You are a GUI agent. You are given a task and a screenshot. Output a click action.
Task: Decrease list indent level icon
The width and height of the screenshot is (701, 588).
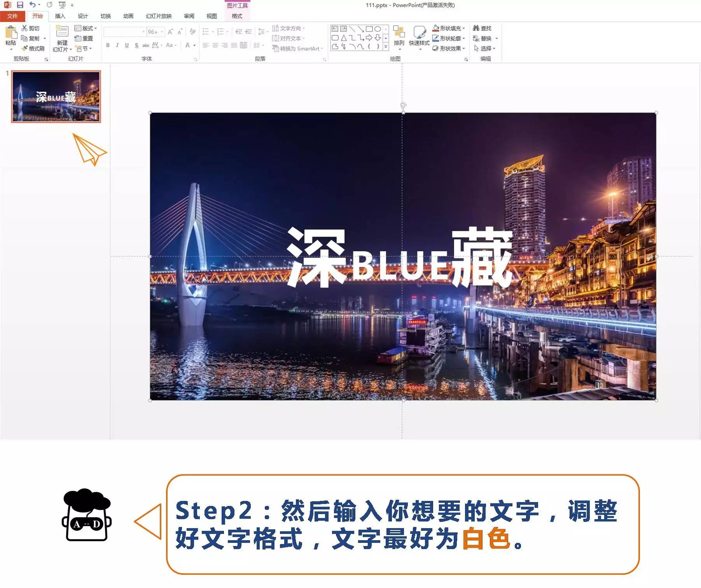coord(239,31)
